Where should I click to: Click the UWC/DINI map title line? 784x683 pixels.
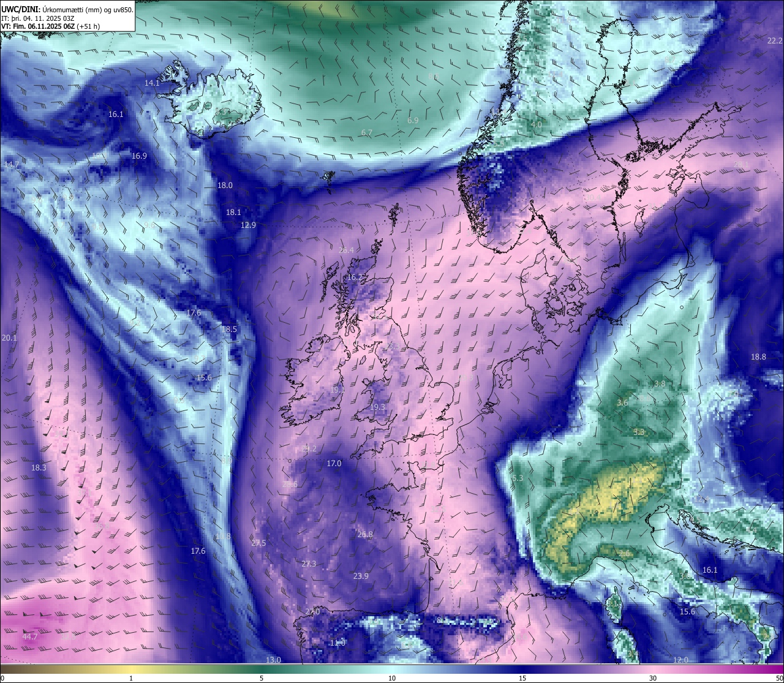pyautogui.click(x=67, y=9)
